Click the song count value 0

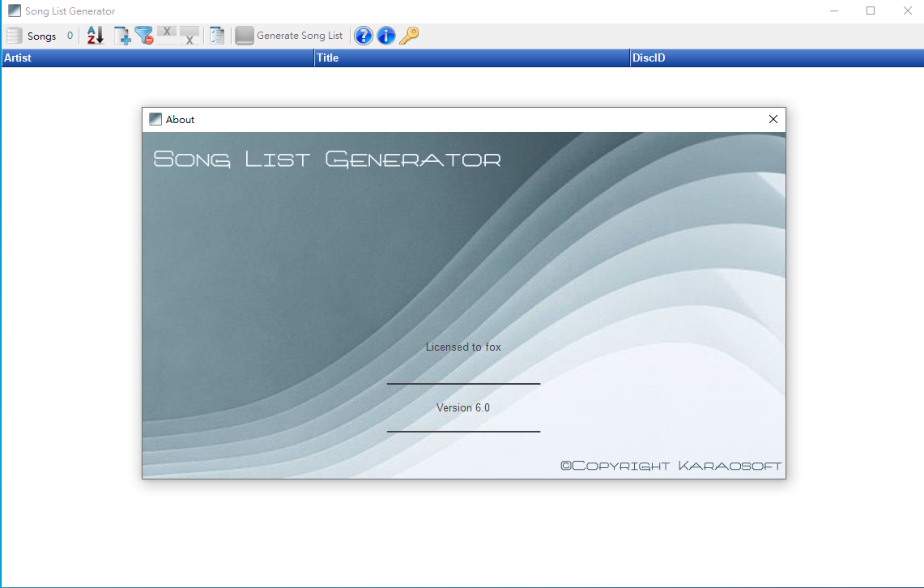point(70,36)
